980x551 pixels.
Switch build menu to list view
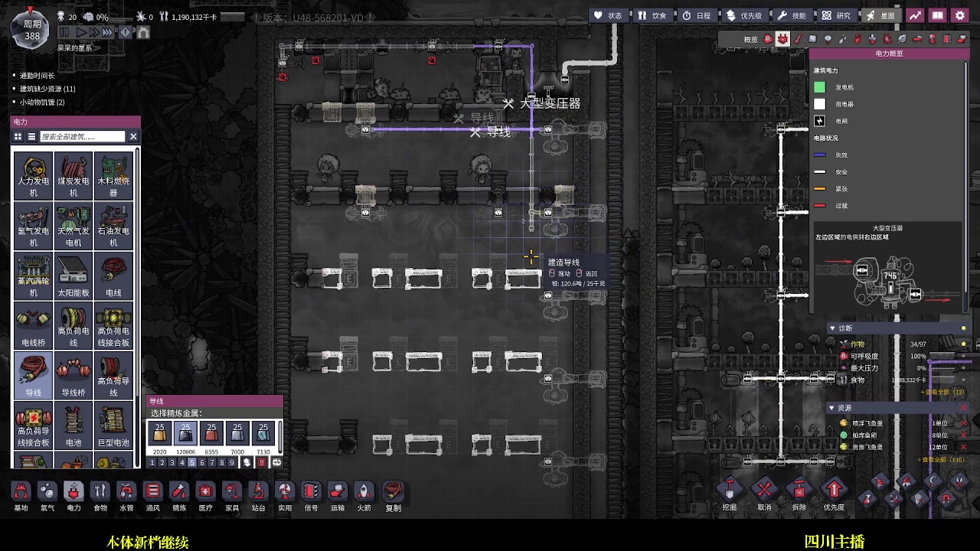tap(31, 136)
